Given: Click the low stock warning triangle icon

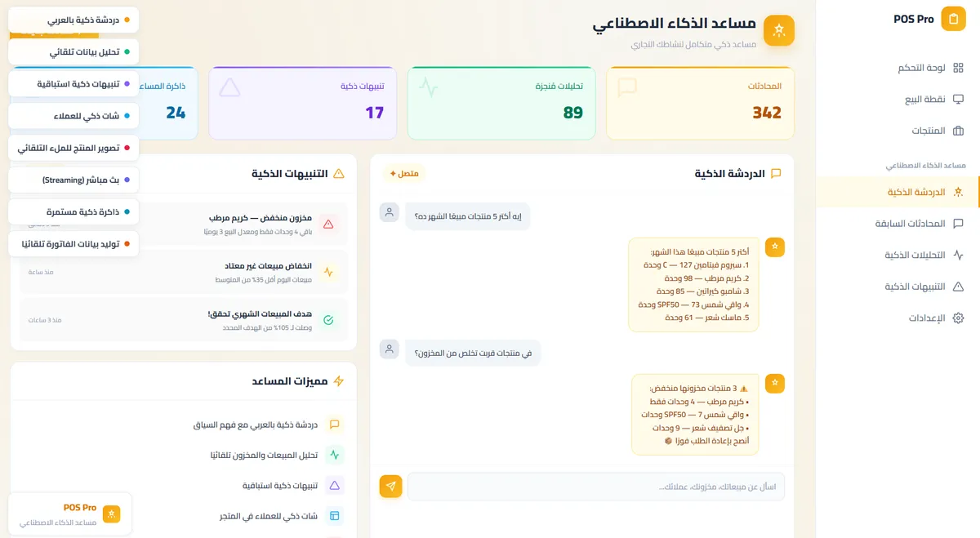Looking at the screenshot, I should (x=328, y=224).
